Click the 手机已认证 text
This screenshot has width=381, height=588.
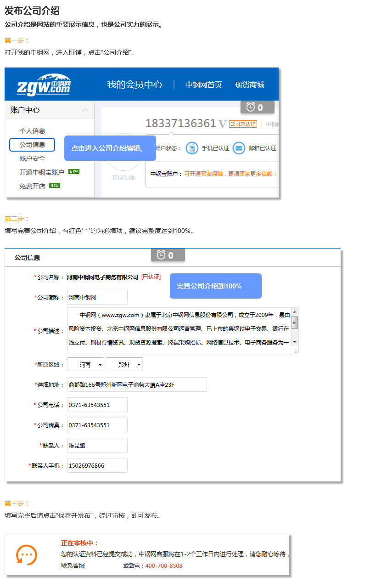(x=216, y=148)
